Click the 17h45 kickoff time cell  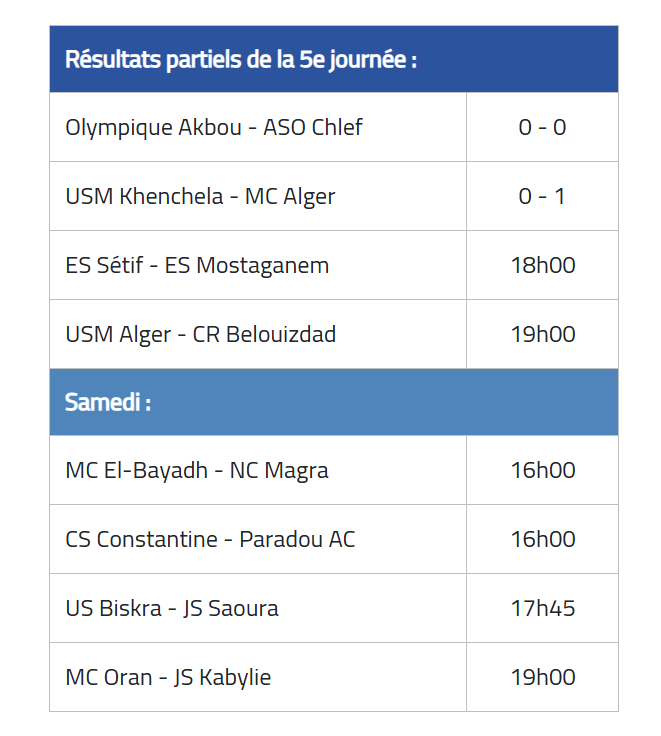pyautogui.click(x=542, y=608)
